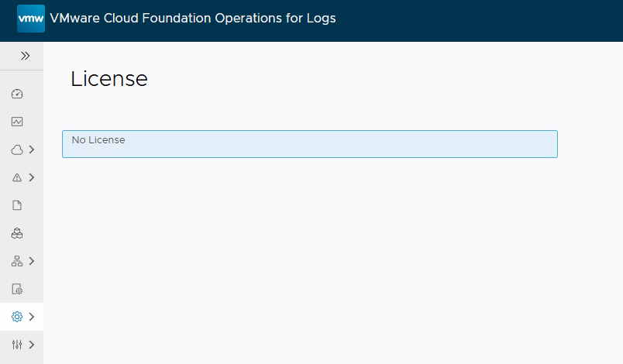Click the License page heading
This screenshot has height=364, width=623.
(109, 78)
